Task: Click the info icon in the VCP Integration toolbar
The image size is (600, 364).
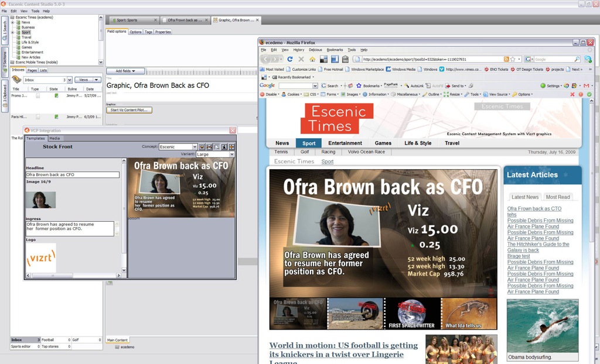Action: (224, 146)
